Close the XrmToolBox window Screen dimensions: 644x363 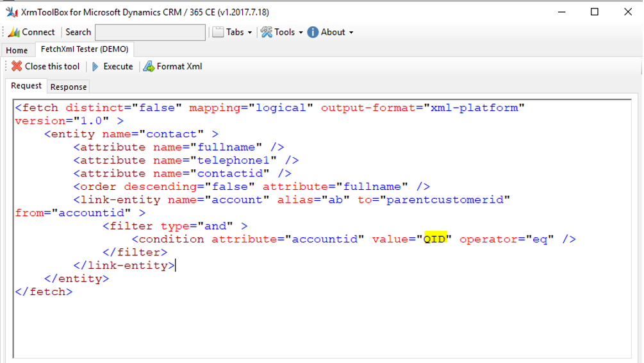(x=628, y=12)
